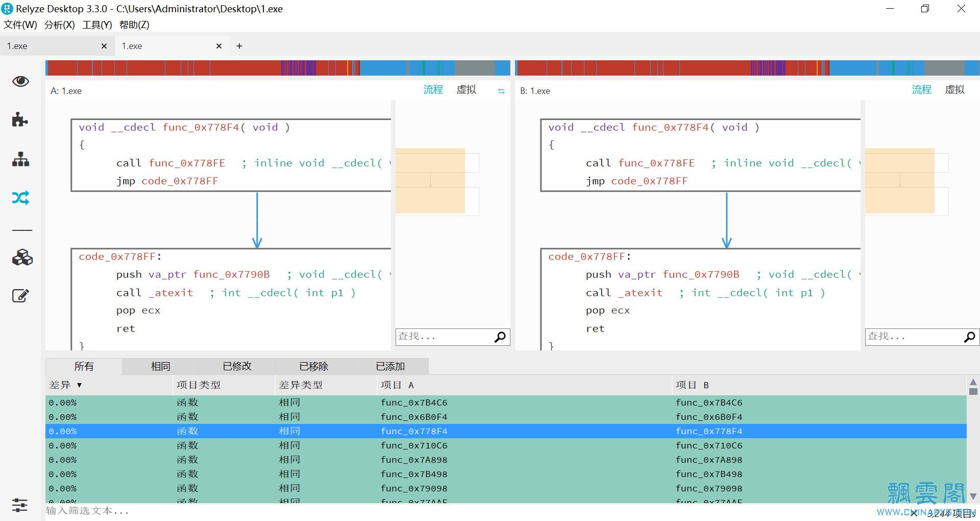Sort by the 项目 B column header
This screenshot has height=521, width=980.
(819, 385)
